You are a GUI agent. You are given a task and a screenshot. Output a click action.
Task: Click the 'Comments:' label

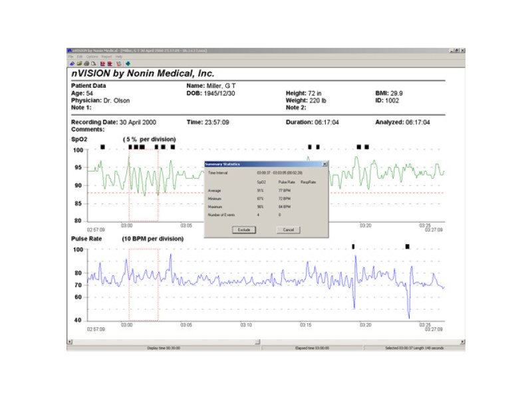point(88,129)
